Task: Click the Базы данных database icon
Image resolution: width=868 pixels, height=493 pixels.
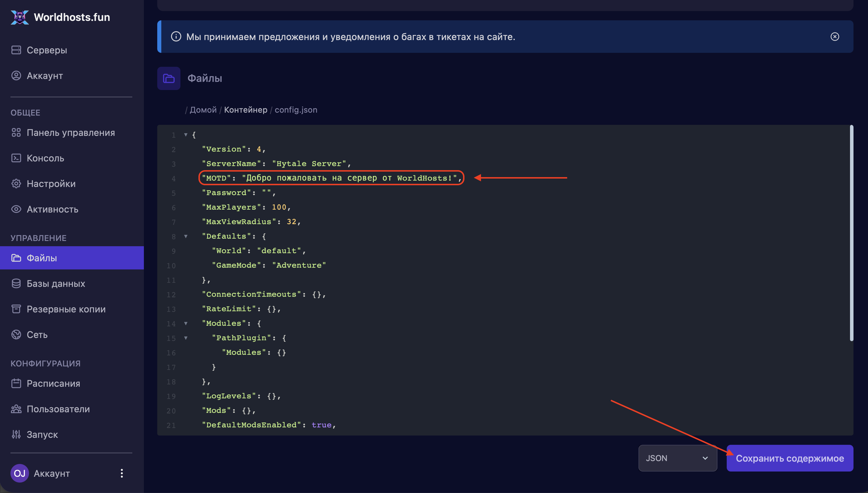Action: [16, 283]
